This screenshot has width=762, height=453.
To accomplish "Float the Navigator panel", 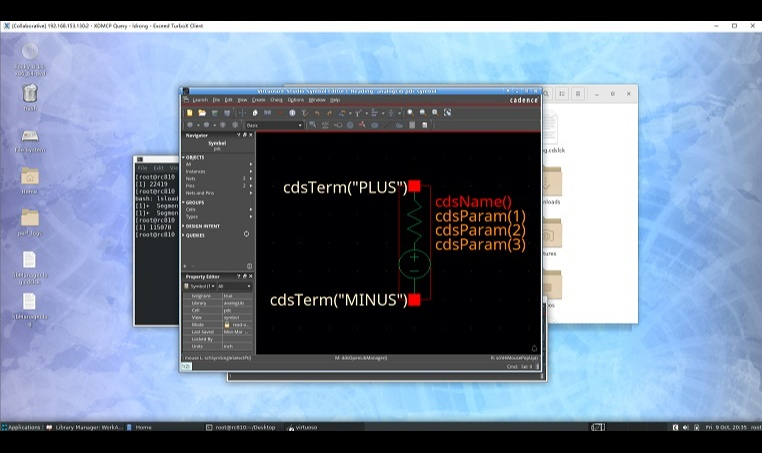I will click(x=244, y=135).
